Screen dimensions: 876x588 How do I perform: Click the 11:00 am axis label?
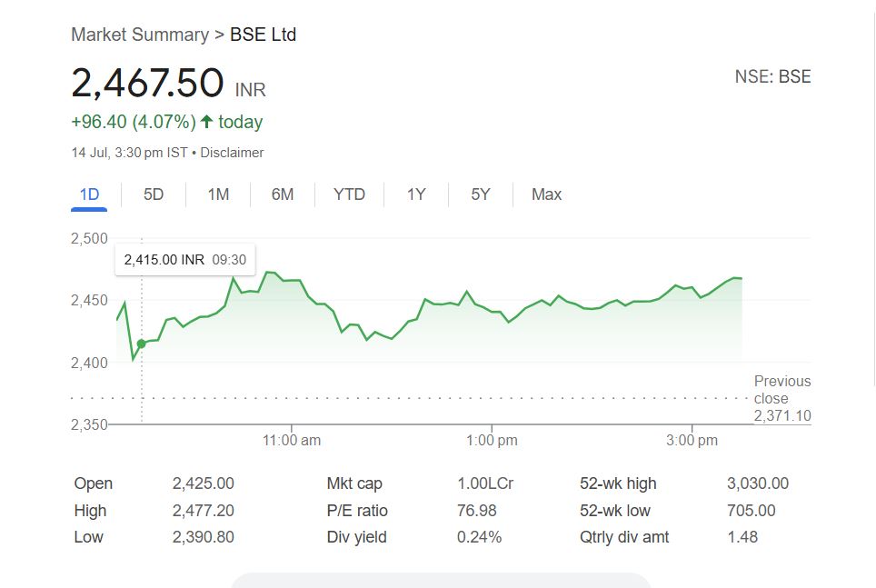click(x=292, y=440)
